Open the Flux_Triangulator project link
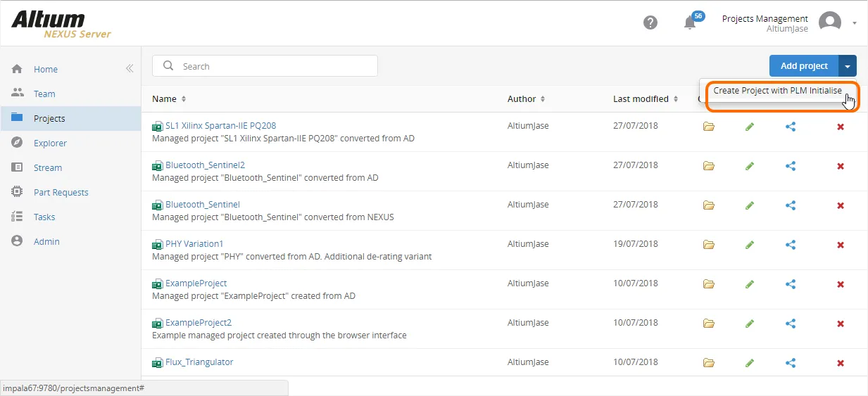 199,362
